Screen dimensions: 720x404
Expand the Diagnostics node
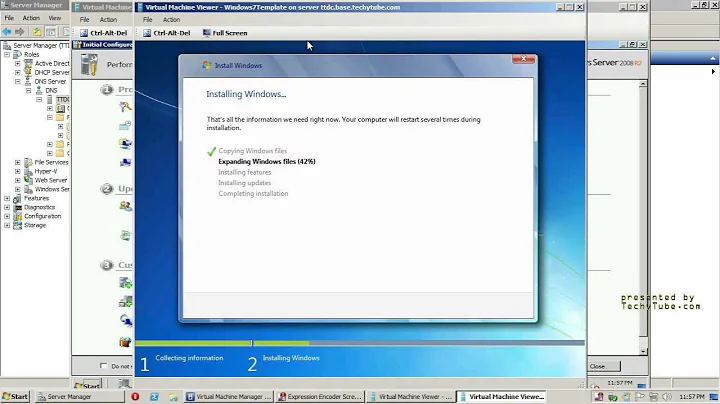coord(7,207)
